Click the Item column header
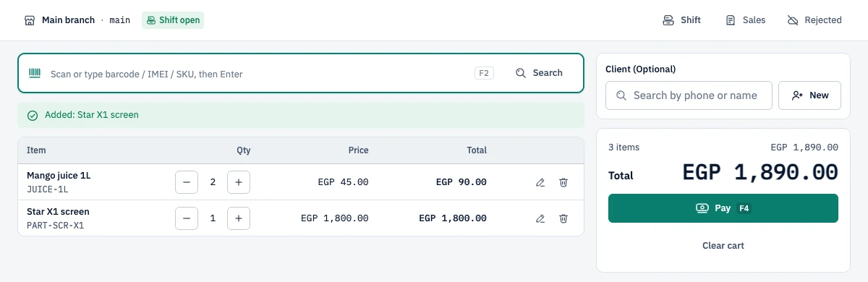Image resolution: width=868 pixels, height=282 pixels. point(36,150)
